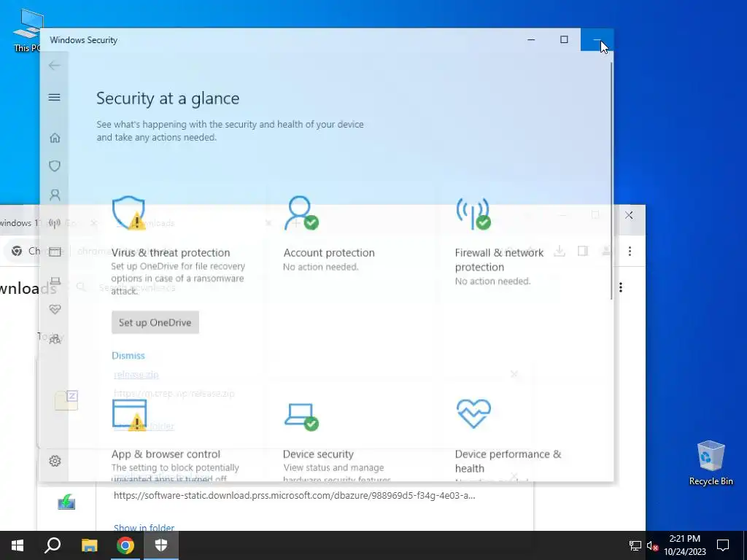Open the Device performance heart sidebar icon
The image size is (747, 560).
click(55, 309)
